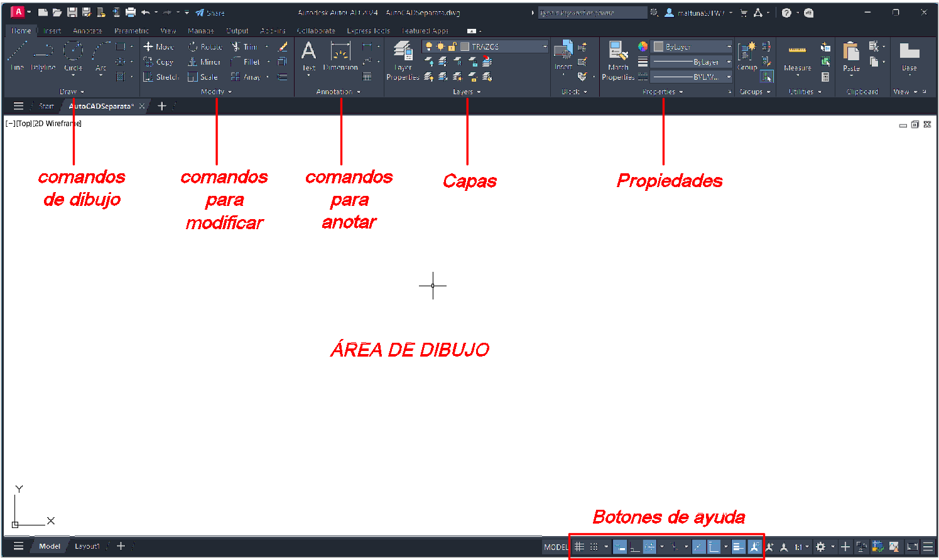Click the Dimension annotation tool
This screenshot has height=560, width=939.
(x=340, y=55)
